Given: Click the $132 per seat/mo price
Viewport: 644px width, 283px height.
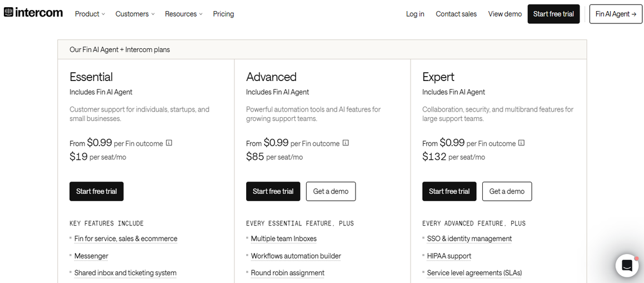Looking at the screenshot, I should 453,156.
